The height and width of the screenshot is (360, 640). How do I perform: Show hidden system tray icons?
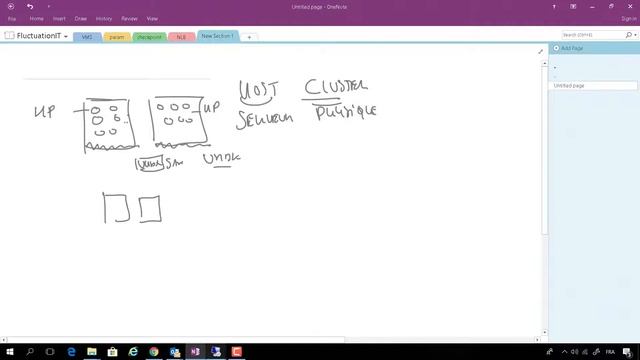point(564,351)
